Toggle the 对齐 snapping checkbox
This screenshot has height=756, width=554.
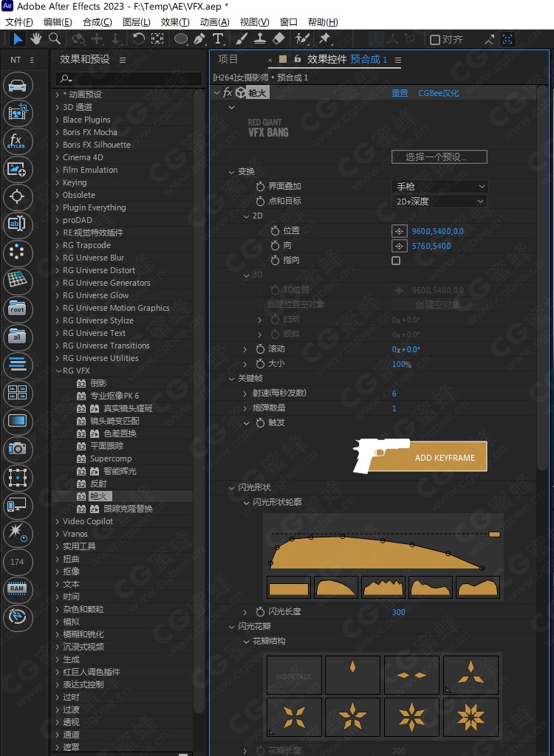tap(435, 40)
